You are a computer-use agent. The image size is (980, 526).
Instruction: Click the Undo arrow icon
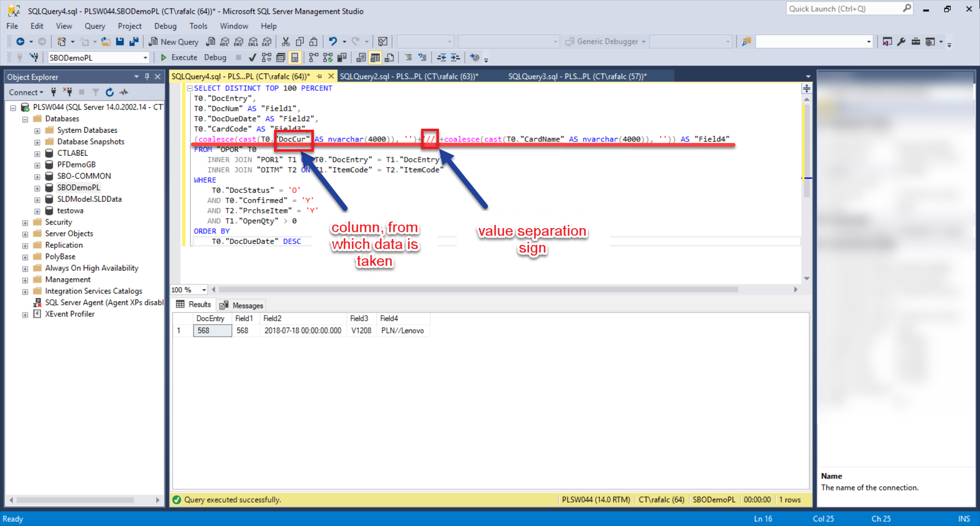pos(333,42)
